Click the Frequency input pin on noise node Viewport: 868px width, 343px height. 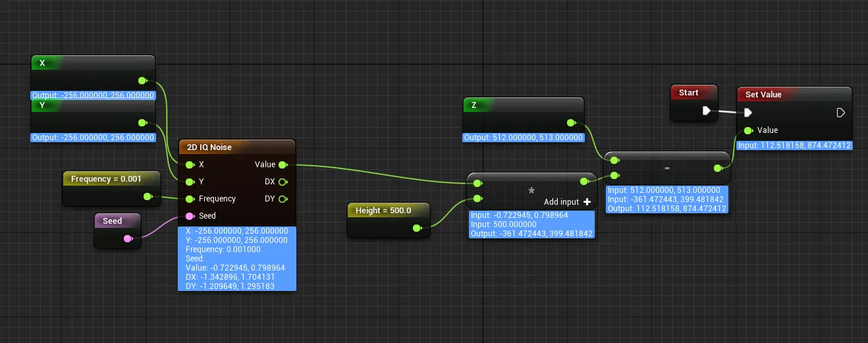pos(190,199)
